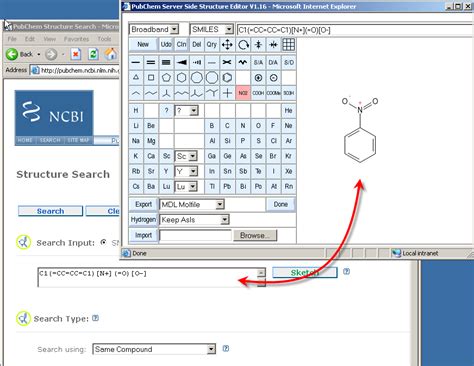Open the View menu in browser
474x366 pixels.
coord(49,39)
